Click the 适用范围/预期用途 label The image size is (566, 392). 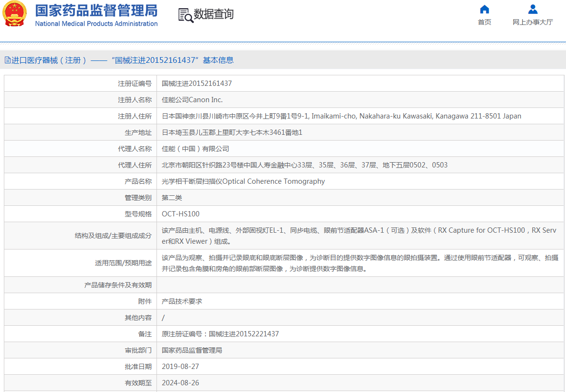click(123, 263)
